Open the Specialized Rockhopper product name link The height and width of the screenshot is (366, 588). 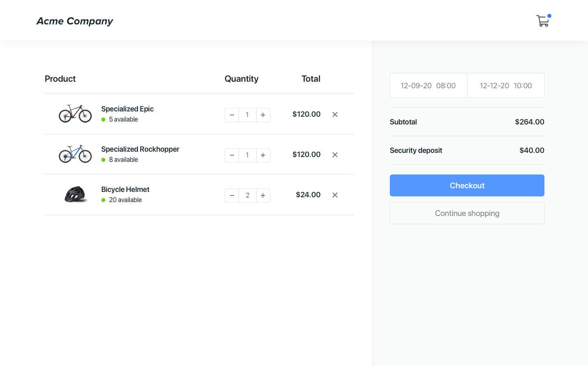(x=140, y=149)
